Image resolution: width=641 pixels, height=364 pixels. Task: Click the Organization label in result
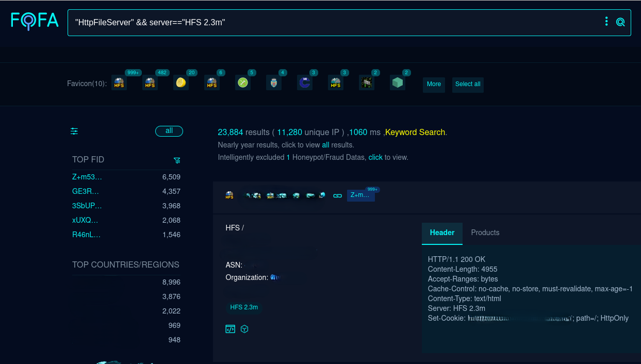[247, 277]
